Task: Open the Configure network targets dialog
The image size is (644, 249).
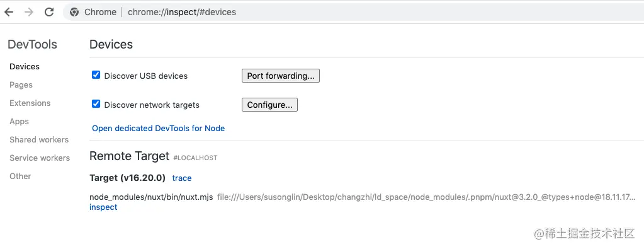Action: pyautogui.click(x=269, y=105)
